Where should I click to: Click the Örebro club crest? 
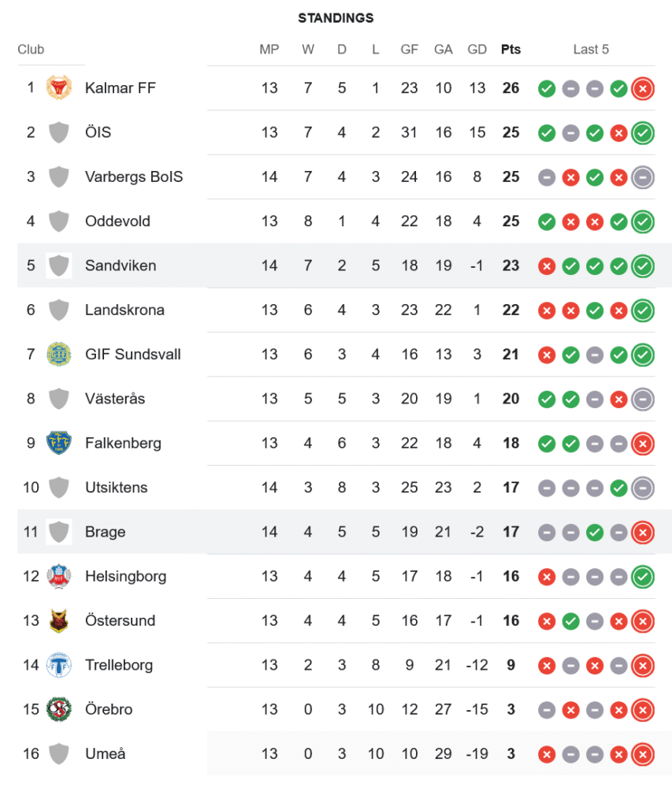point(58,709)
